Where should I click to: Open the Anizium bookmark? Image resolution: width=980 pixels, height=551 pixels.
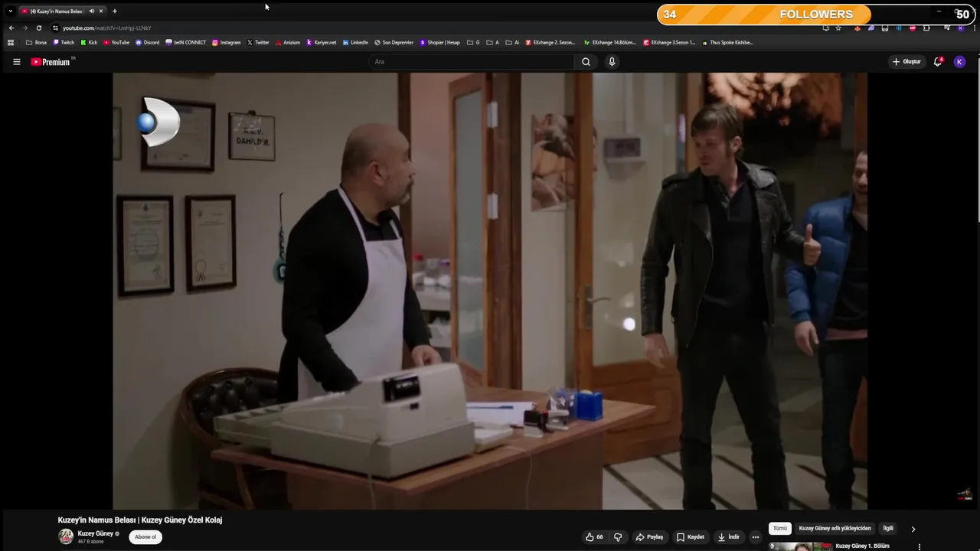point(288,43)
